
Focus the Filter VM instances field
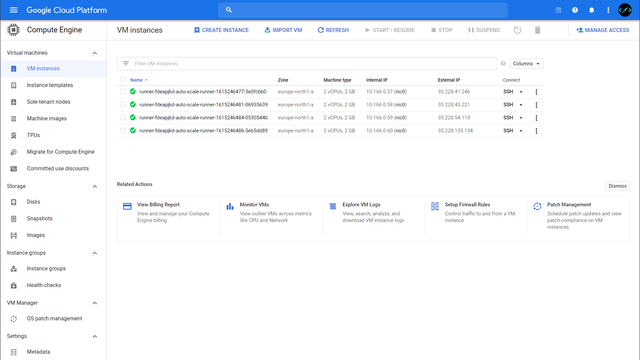307,64
